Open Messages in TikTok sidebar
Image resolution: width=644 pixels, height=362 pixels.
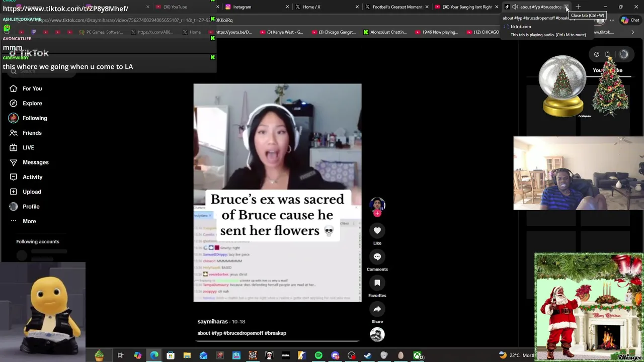[29, 162]
